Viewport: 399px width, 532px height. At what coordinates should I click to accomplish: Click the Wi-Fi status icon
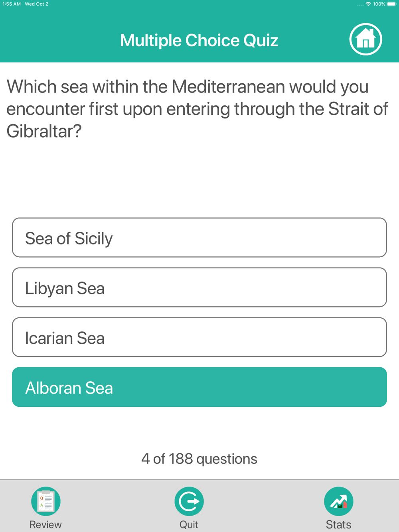[x=368, y=4]
